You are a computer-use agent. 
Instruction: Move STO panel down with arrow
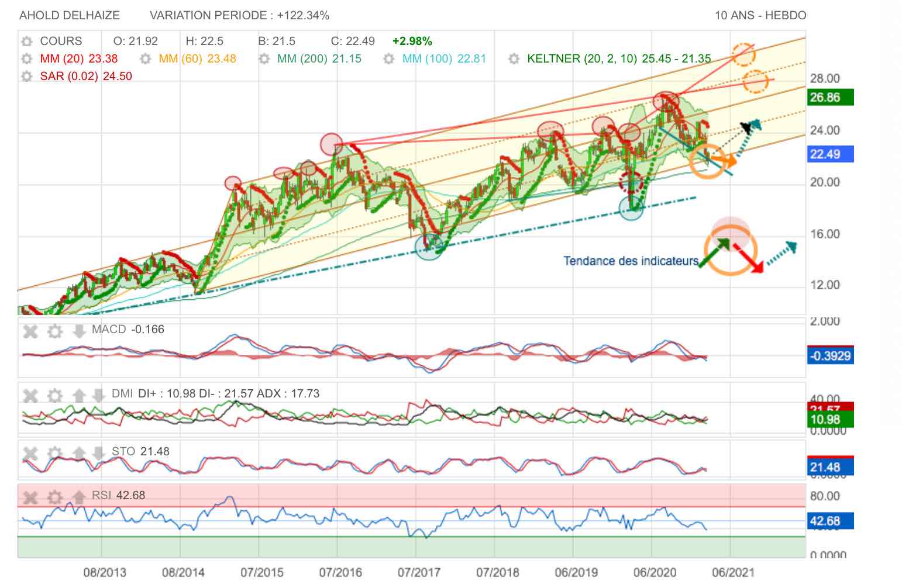click(98, 454)
